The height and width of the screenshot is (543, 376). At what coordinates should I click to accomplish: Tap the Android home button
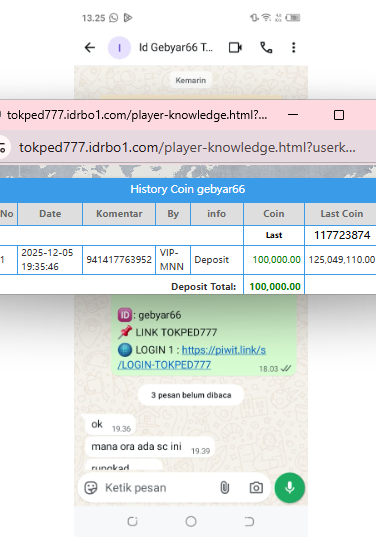(x=191, y=521)
